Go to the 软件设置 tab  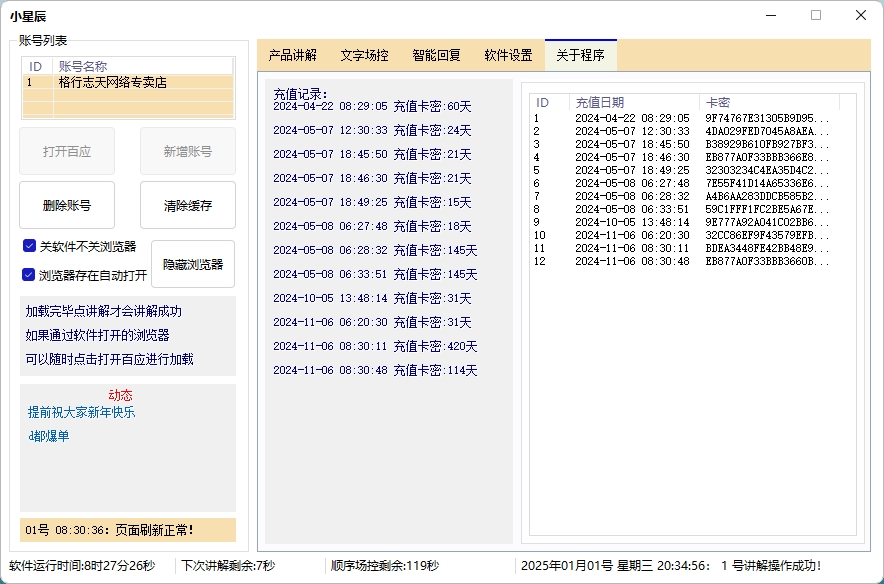coord(509,56)
